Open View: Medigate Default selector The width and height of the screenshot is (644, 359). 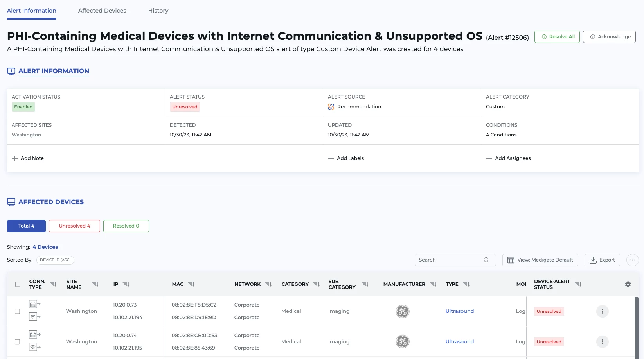pyautogui.click(x=540, y=260)
